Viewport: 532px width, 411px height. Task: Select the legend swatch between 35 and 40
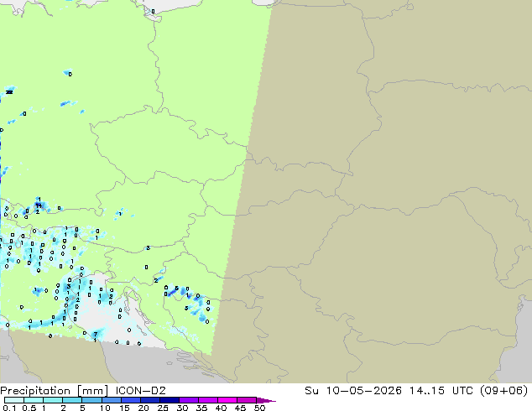click(207, 400)
